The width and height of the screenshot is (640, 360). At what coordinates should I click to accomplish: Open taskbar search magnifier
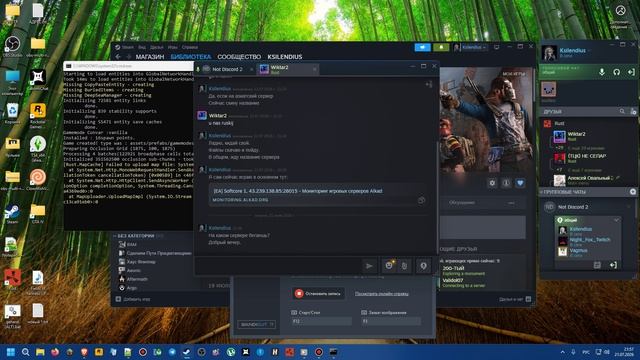(x=25, y=352)
